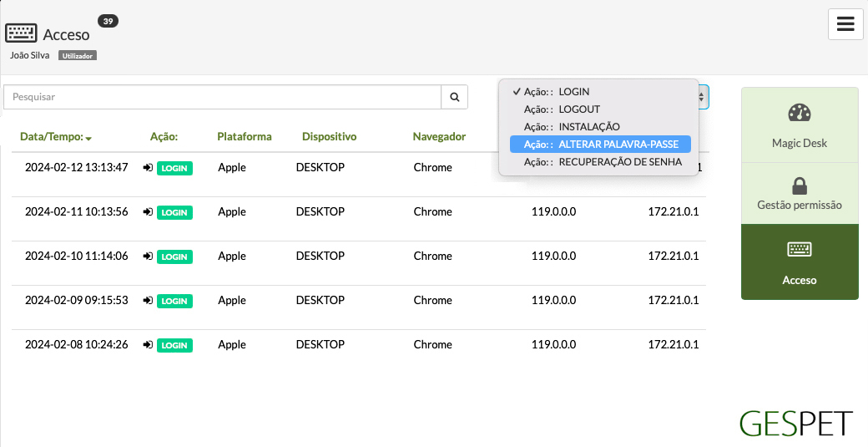Click login arrow icon in 2024-02-11 row

click(x=148, y=212)
